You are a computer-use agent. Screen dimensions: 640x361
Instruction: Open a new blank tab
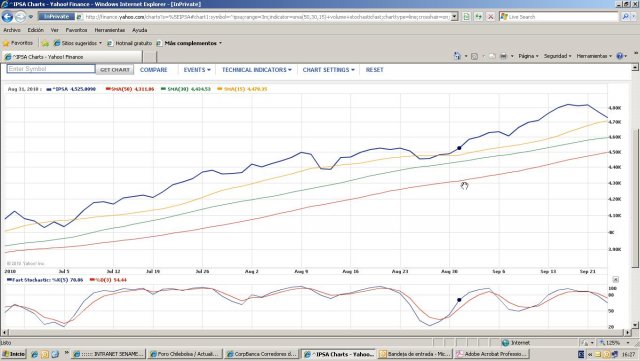click(149, 57)
